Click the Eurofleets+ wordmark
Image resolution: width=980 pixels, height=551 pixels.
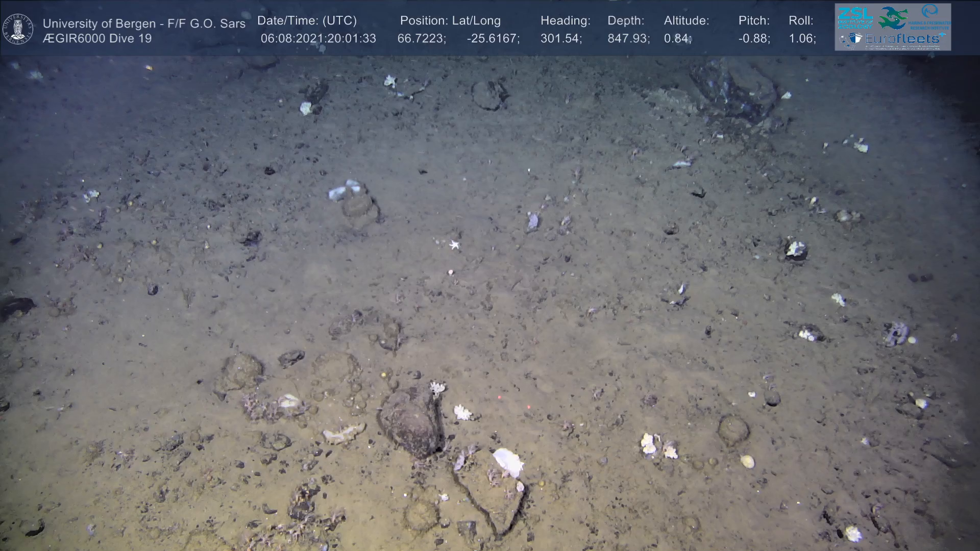coord(902,39)
